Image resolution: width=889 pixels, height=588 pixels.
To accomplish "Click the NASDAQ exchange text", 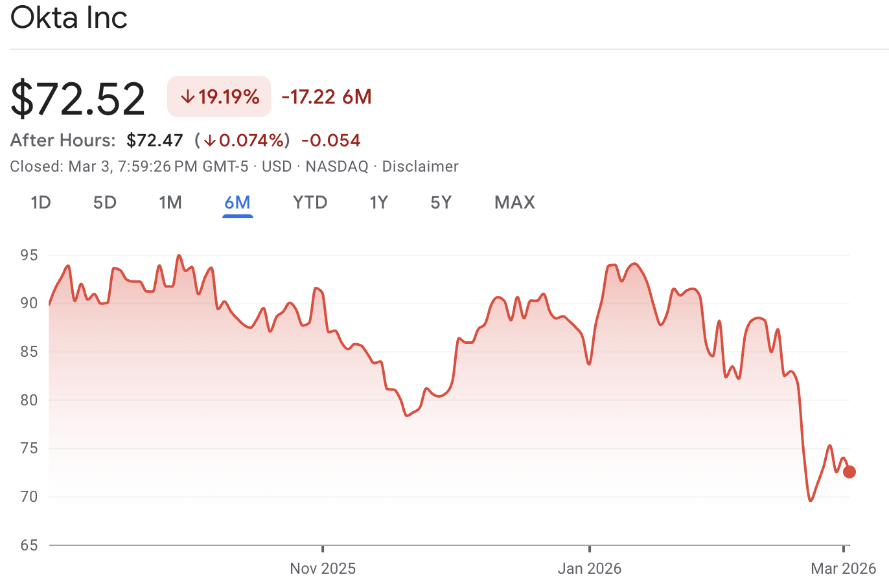I will (x=337, y=166).
